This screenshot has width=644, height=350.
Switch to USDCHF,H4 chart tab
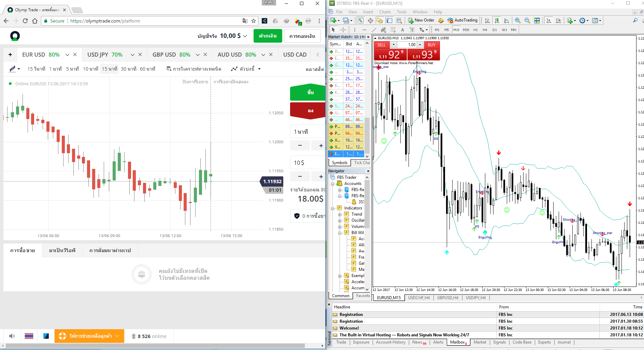(419, 298)
